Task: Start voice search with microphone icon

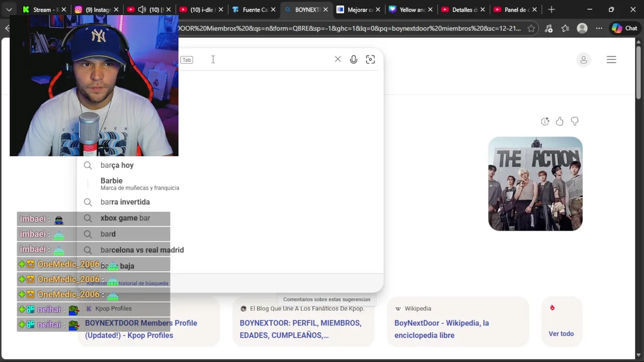Action: [x=354, y=59]
